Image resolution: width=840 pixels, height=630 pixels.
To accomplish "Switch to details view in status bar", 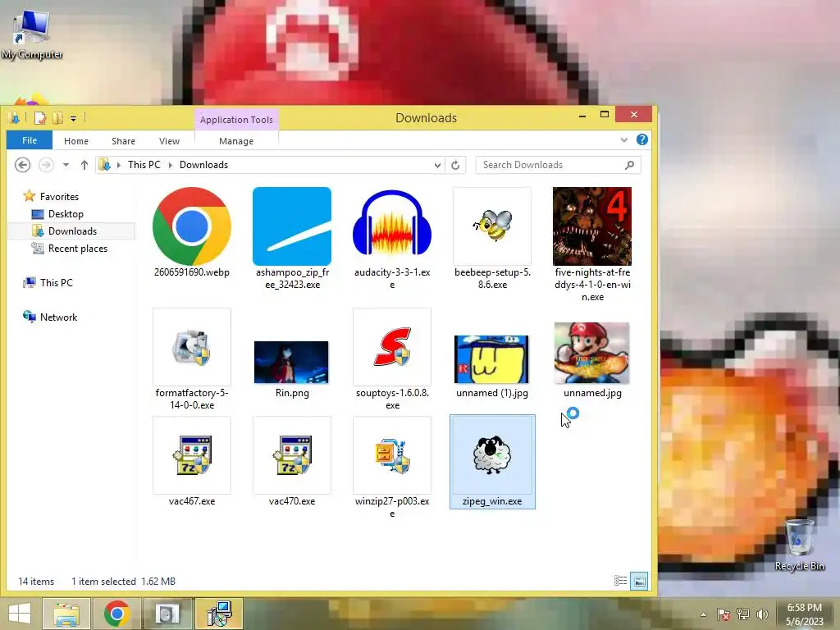I will click(x=620, y=581).
